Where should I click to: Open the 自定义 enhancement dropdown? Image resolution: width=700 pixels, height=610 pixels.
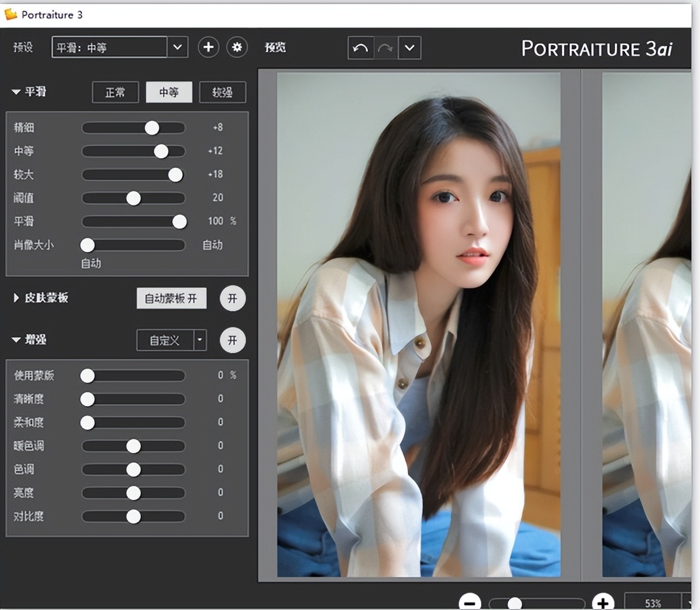pos(165,340)
